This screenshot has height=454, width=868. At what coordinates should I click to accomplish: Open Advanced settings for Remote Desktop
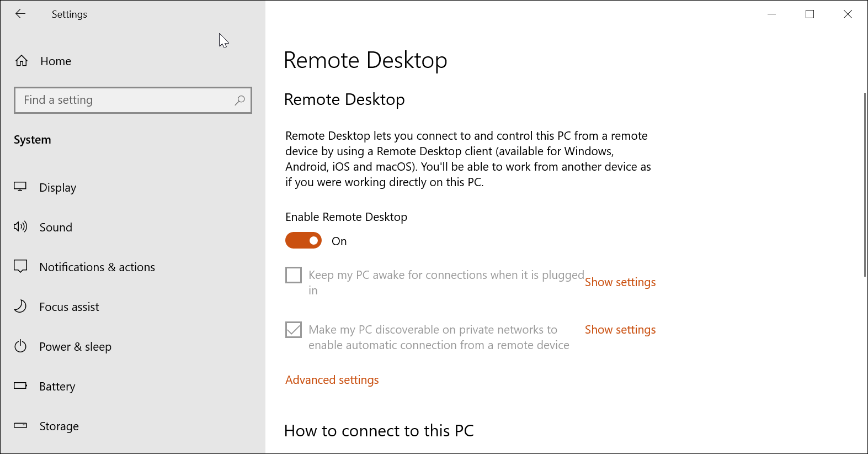pyautogui.click(x=332, y=379)
